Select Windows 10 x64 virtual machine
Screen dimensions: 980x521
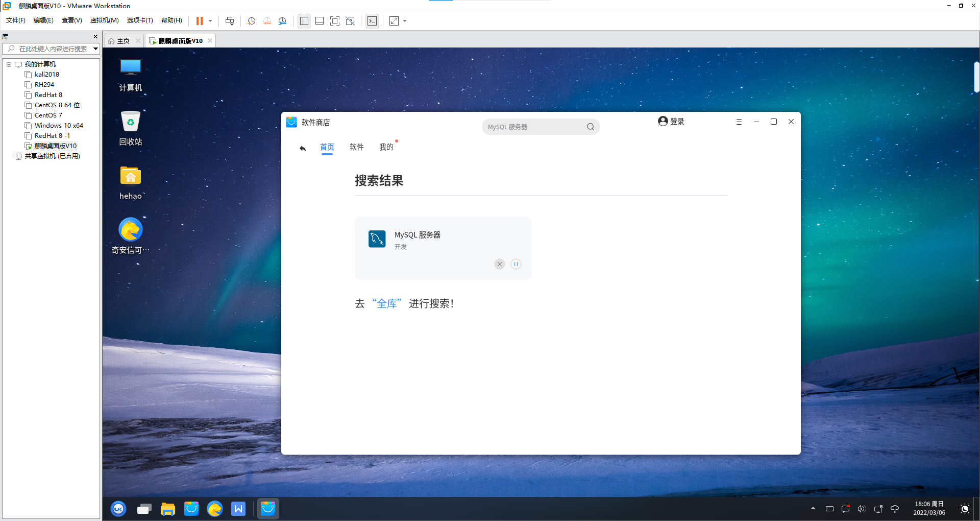pyautogui.click(x=59, y=126)
